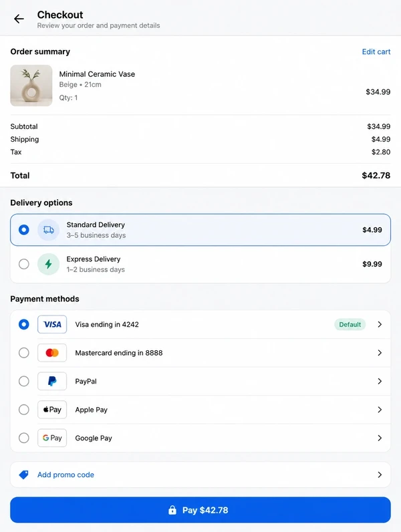This screenshot has height=532, width=401.
Task: Click the Mastercard ending in 8888 label
Action: [x=119, y=353]
